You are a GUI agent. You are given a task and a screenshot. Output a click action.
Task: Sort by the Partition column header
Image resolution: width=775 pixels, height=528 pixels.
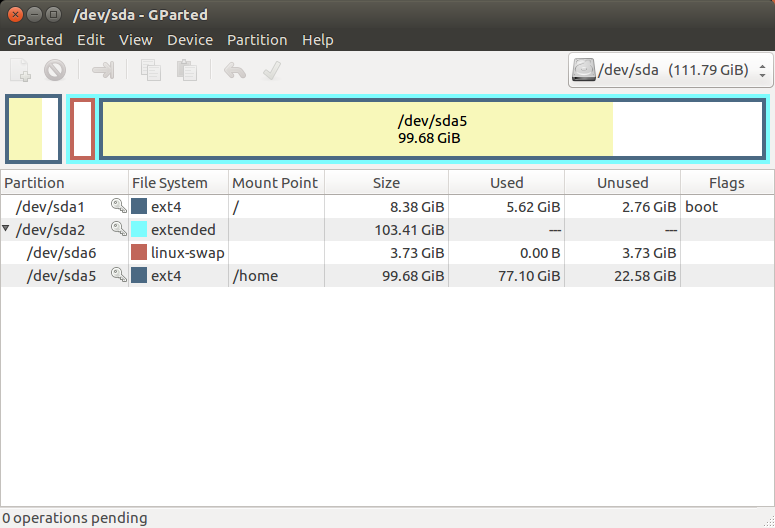pos(64,183)
